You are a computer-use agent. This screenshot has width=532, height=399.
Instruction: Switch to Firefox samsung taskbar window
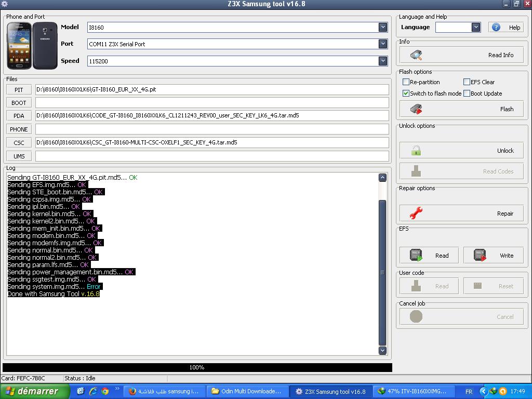[165, 391]
